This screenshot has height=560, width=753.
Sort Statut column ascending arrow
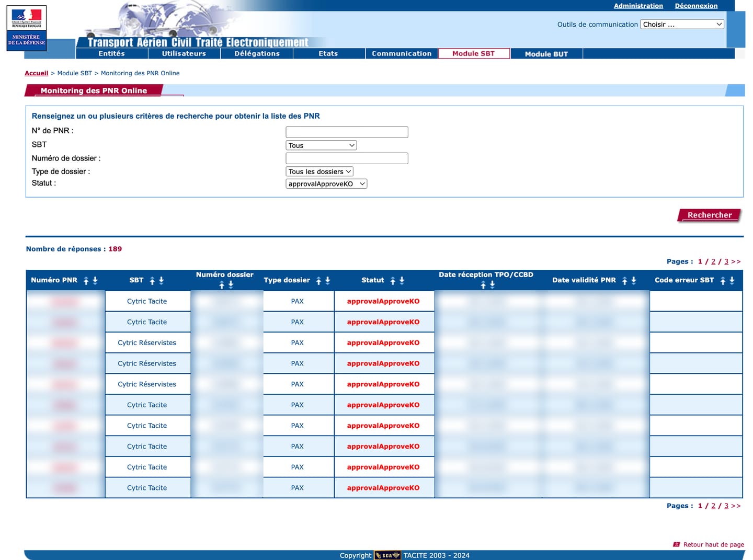tap(393, 281)
